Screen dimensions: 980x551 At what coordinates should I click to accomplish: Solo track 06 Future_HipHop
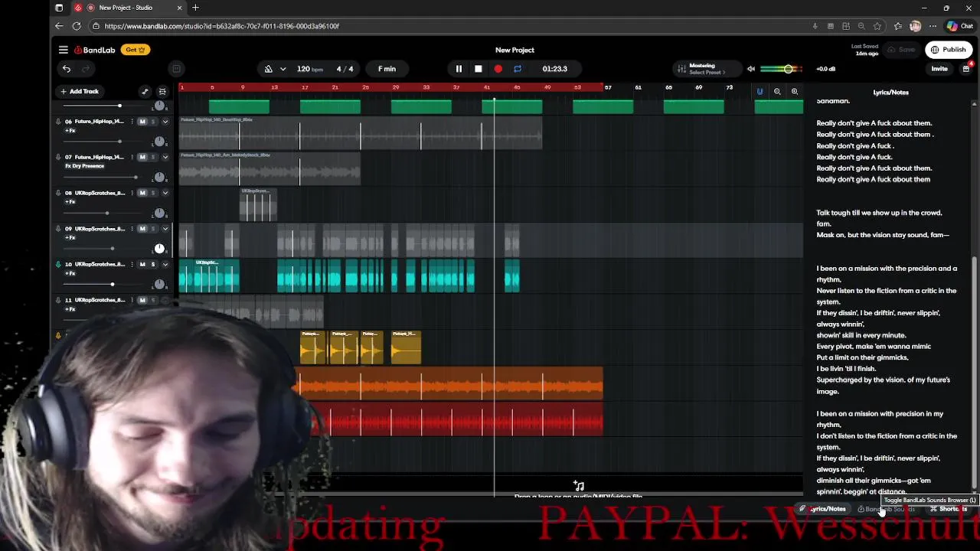pyautogui.click(x=152, y=122)
